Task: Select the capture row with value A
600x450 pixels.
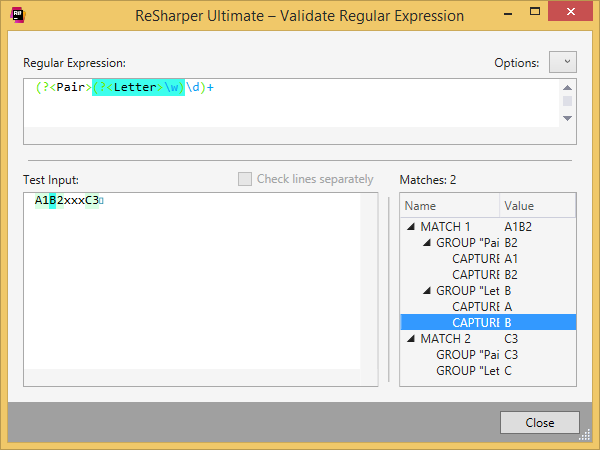Action: click(x=475, y=307)
